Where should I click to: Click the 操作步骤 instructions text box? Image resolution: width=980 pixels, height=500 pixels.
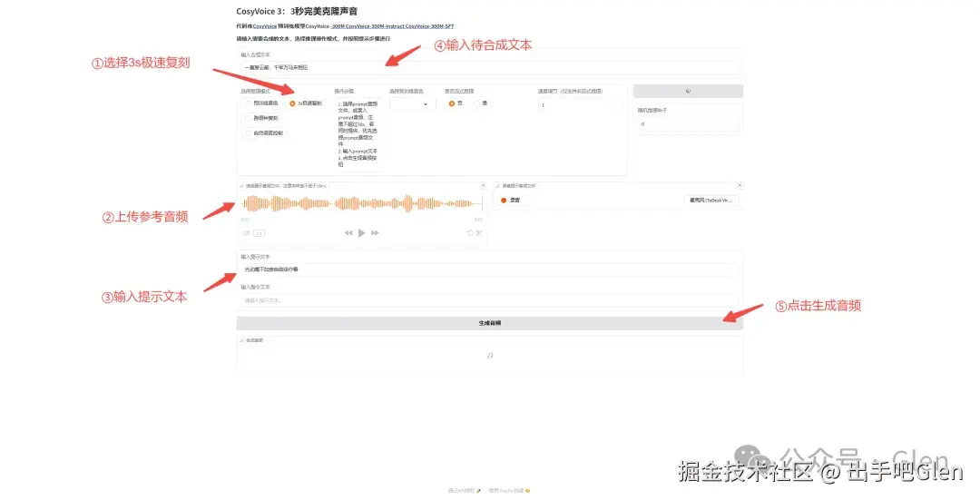coord(358,133)
